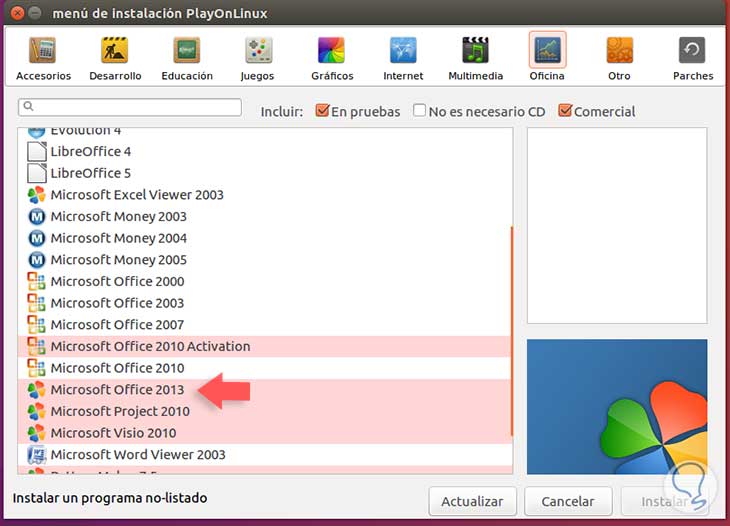Open the Educación category
This screenshot has height=526, width=730.
(187, 59)
